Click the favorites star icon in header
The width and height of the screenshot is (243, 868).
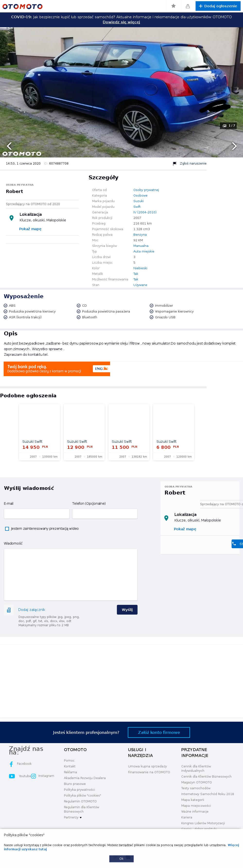pos(173,6)
